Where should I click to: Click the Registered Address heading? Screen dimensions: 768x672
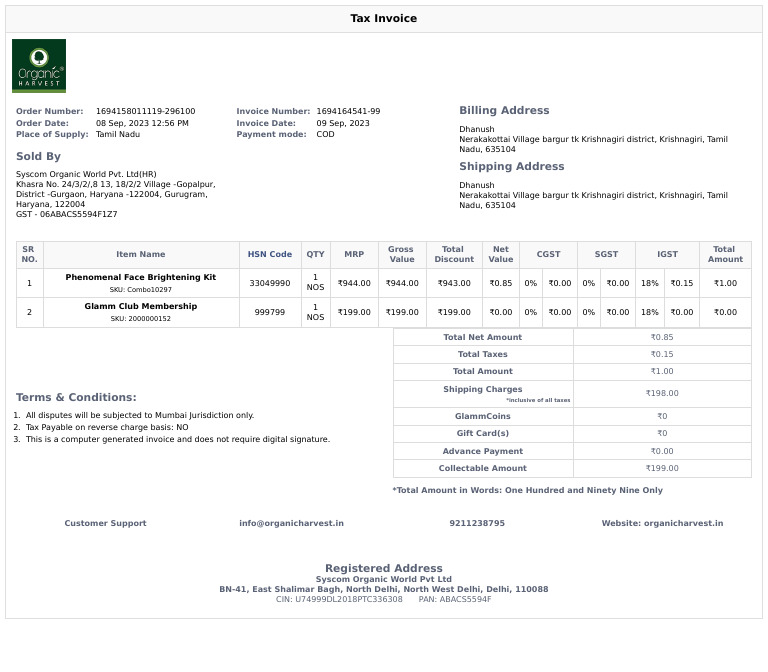point(384,568)
